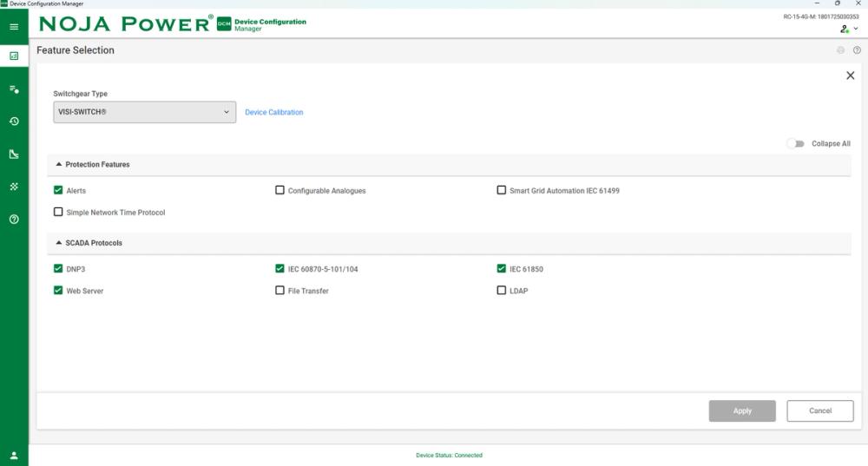Click the RC-15-4G-M serial number text
The width and height of the screenshot is (868, 466).
[821, 16]
